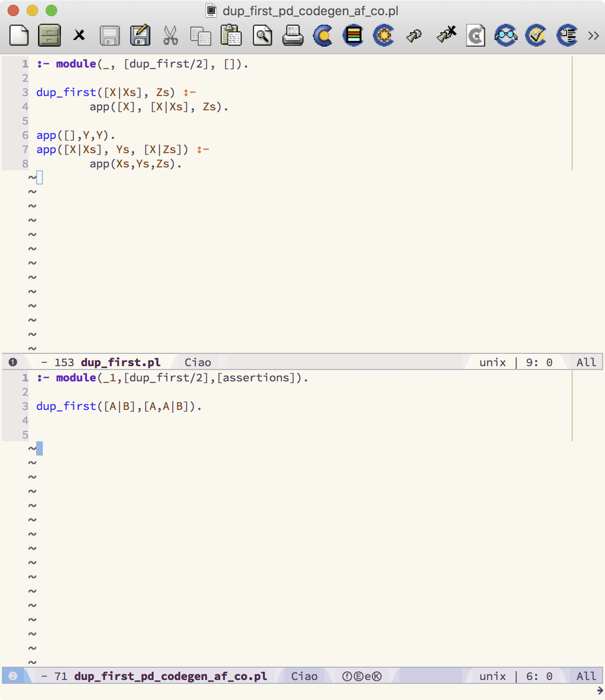Click the dup_first.pl buffer name
Viewport: 605px width, 700px height.
(x=120, y=362)
